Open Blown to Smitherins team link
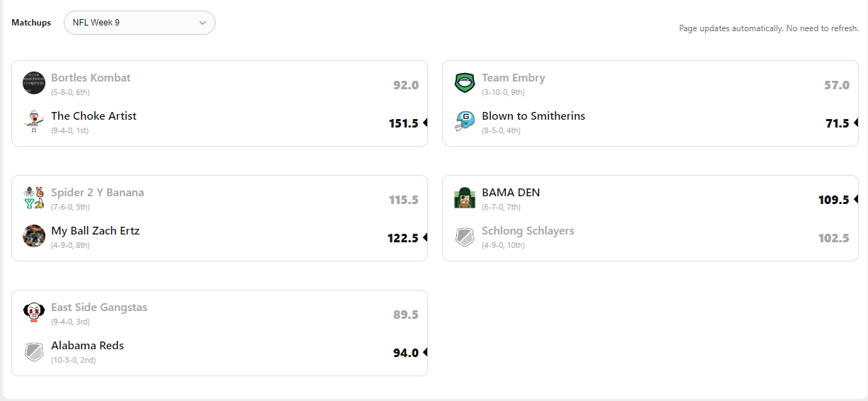 pyautogui.click(x=533, y=116)
